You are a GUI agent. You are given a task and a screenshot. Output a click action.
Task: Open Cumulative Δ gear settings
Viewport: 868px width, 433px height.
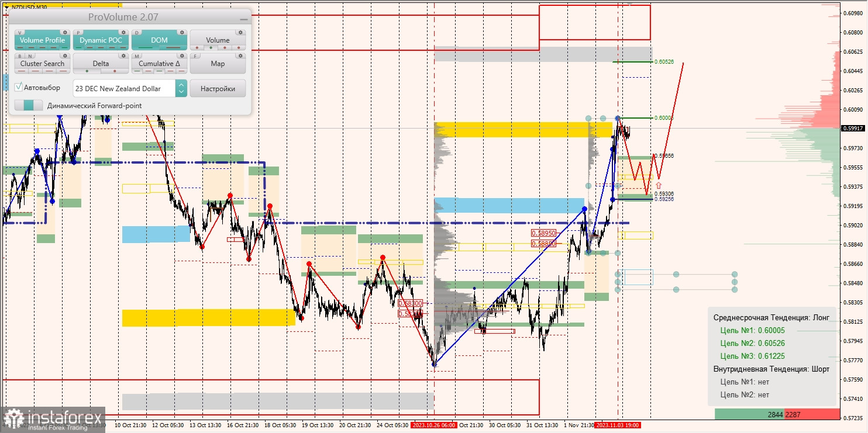point(181,56)
